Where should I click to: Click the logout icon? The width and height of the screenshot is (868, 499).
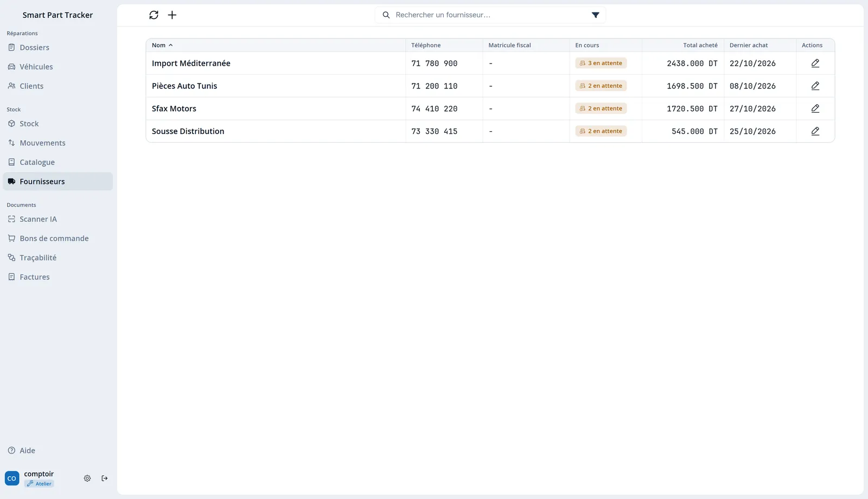click(105, 478)
